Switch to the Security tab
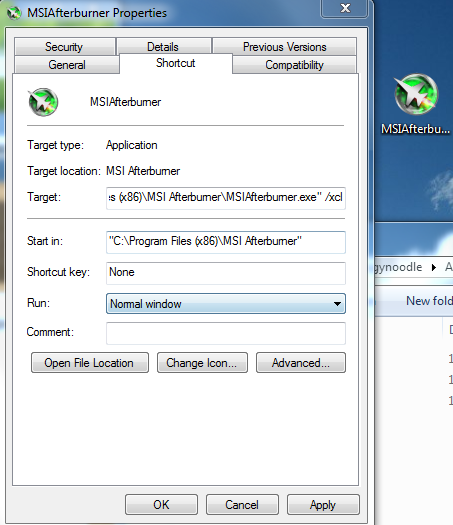 coord(65,47)
